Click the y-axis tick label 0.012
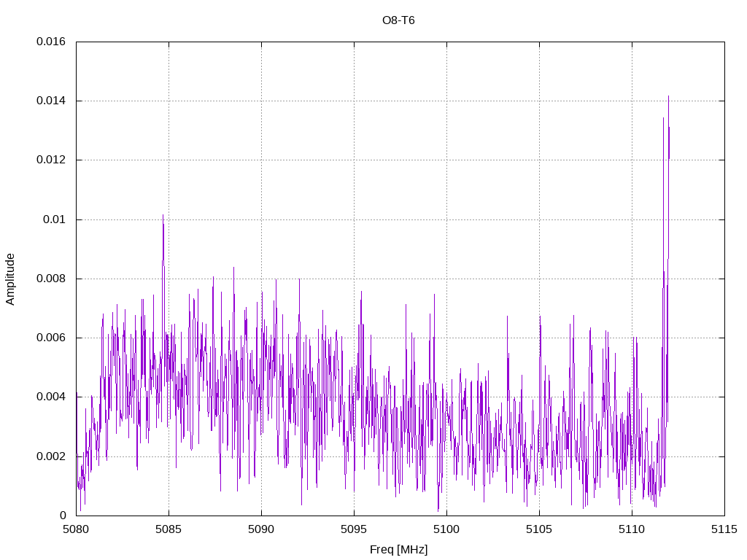The width and height of the screenshot is (747, 560). pyautogui.click(x=51, y=160)
